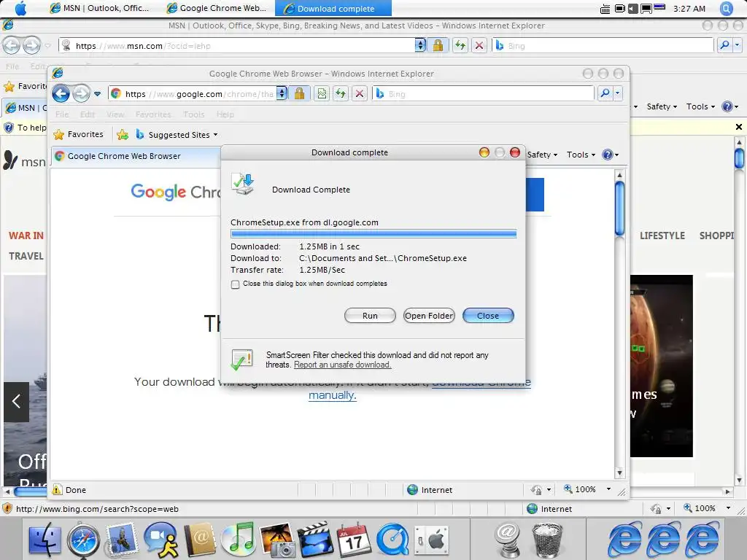The height and width of the screenshot is (560, 747).
Task: Click the LIFESTYLE link on MSN page
Action: pyautogui.click(x=662, y=236)
